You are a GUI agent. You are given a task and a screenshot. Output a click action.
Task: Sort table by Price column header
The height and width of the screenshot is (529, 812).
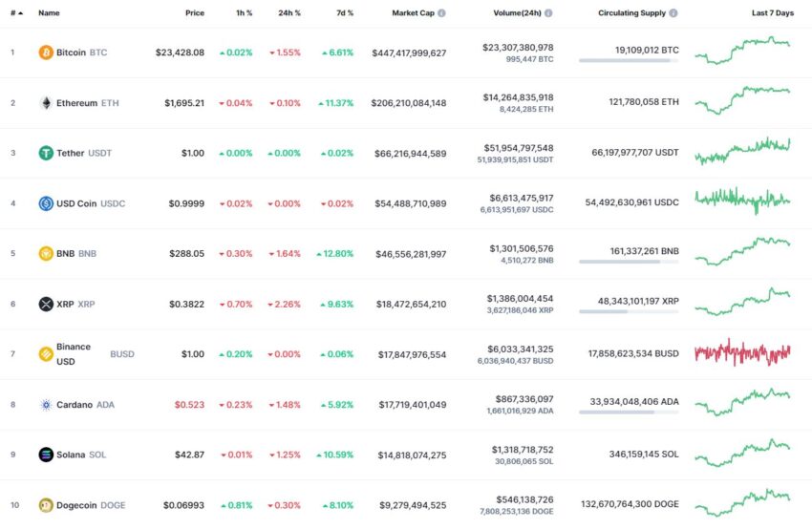[x=195, y=13]
